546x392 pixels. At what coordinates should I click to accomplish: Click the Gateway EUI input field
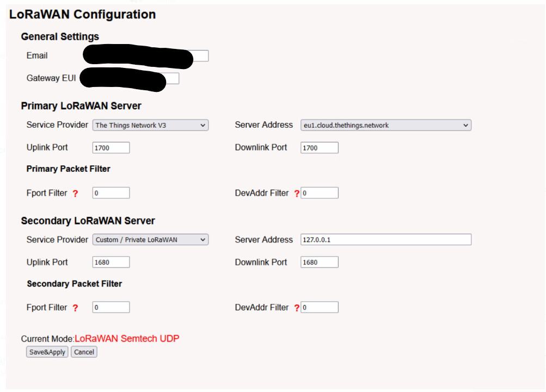point(172,79)
